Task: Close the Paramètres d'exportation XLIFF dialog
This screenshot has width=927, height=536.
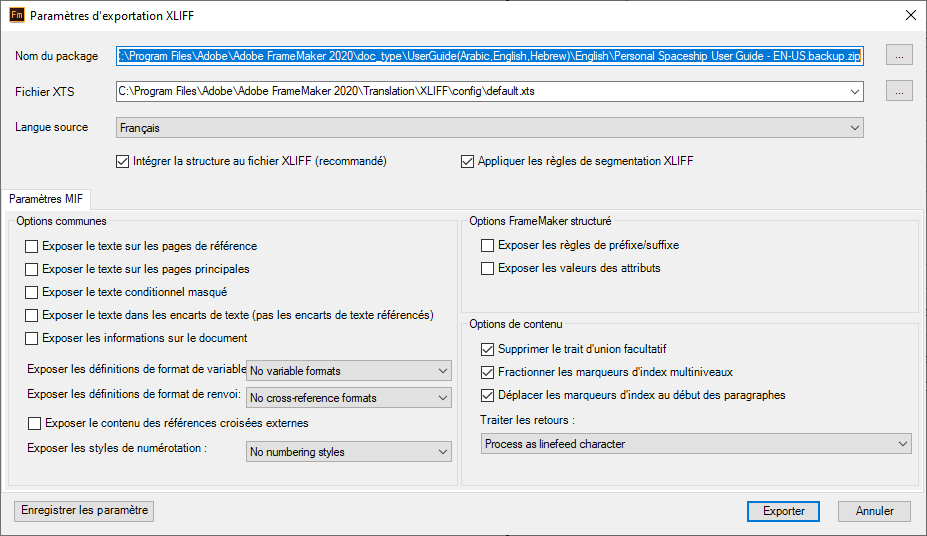Action: click(909, 15)
